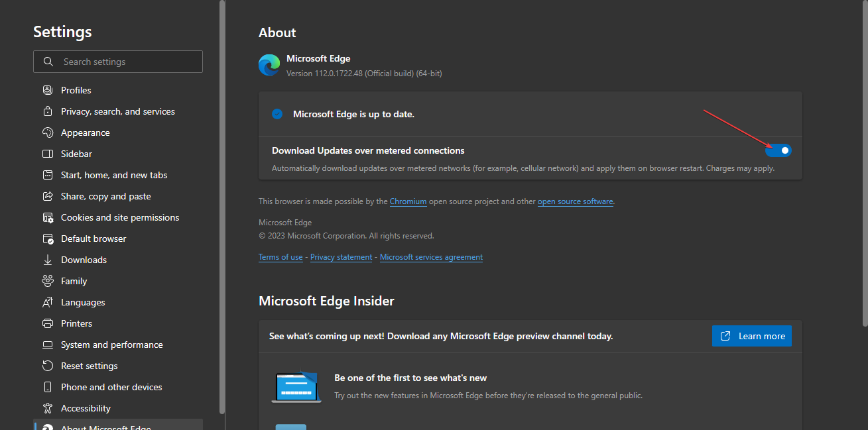The height and width of the screenshot is (430, 868).
Task: Open the Privacy statement link
Action: [x=341, y=257]
